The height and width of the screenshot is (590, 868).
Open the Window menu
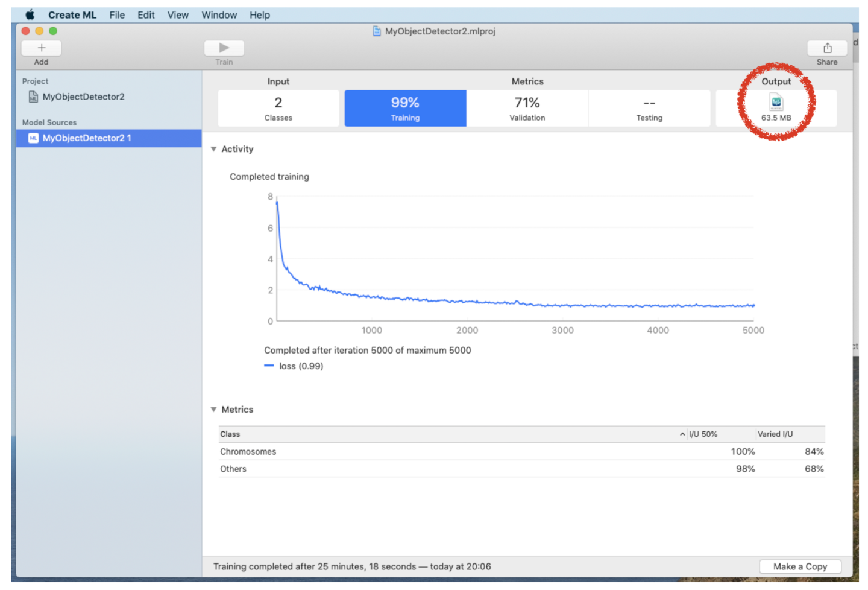[219, 15]
